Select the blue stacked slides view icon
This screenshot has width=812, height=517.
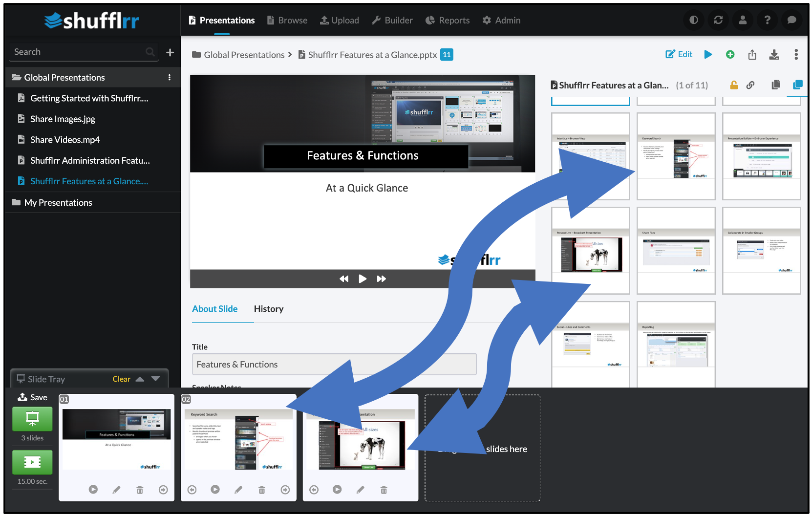pos(797,85)
